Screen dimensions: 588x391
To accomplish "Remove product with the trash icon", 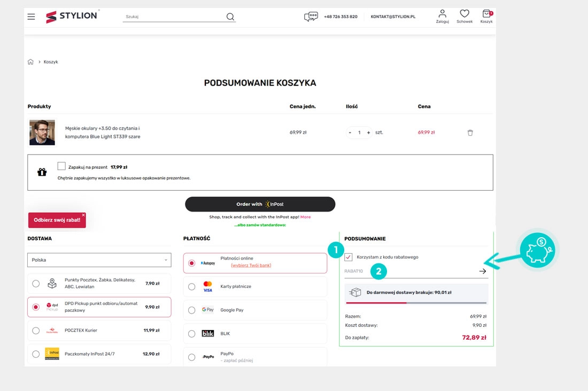I will point(470,132).
